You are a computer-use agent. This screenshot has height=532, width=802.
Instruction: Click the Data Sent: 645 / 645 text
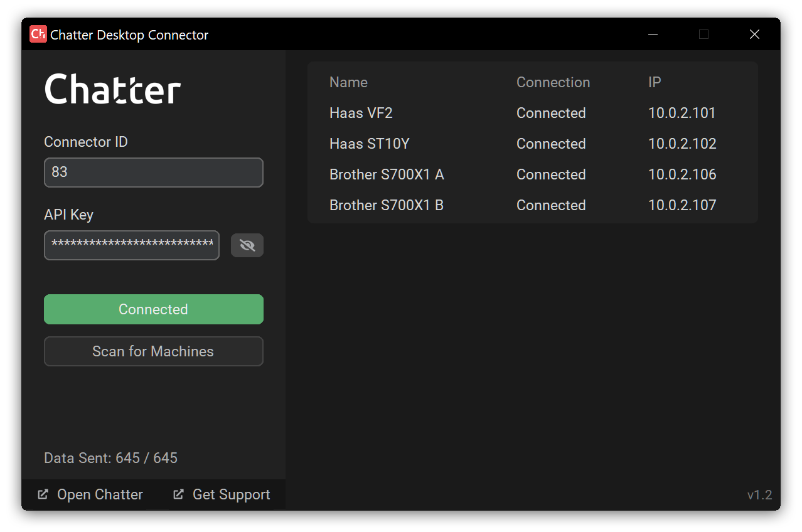(x=110, y=458)
